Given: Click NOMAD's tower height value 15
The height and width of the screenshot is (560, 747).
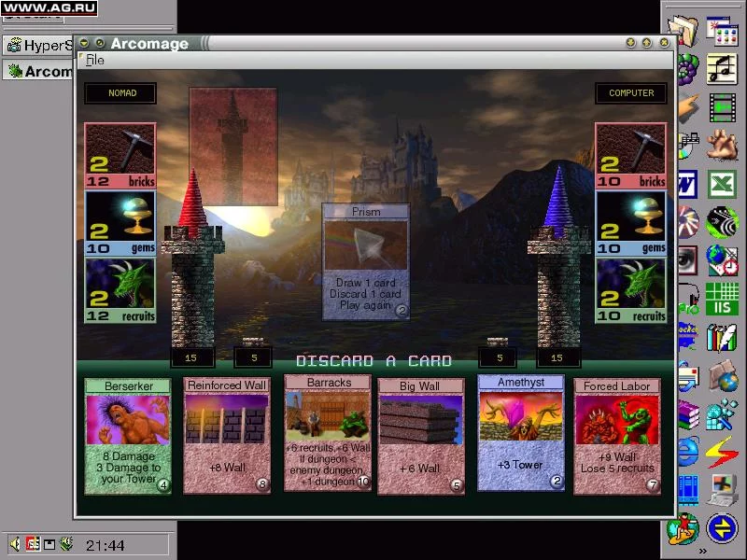Looking at the screenshot, I should [191, 357].
